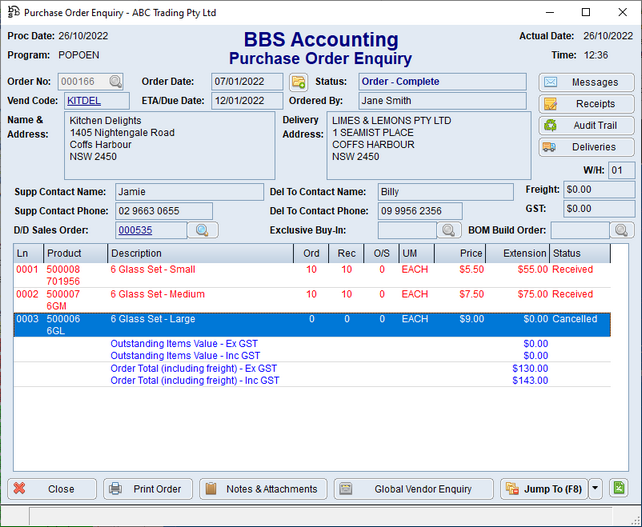Click the Order No search magnifier icon
The image size is (642, 527).
(x=116, y=82)
